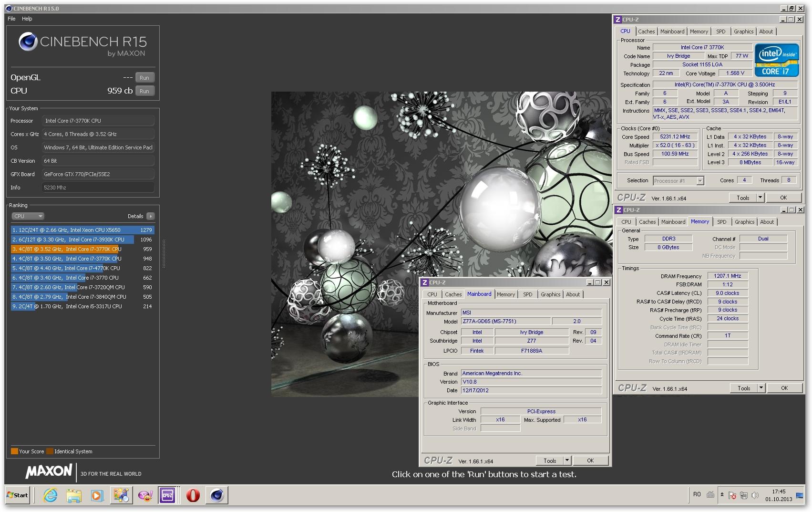Launch Internet Explorer from taskbar
Screen dimensions: 812x512
(50, 495)
